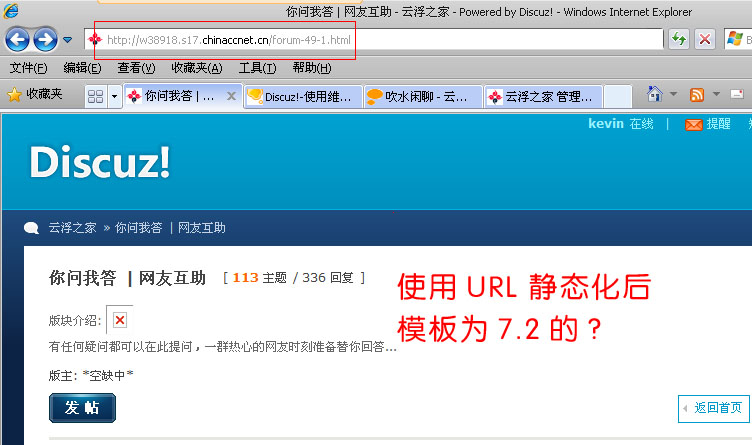Viewport: 752px width, 445px height.
Task: Click the browser Back arrow button
Action: click(17, 40)
